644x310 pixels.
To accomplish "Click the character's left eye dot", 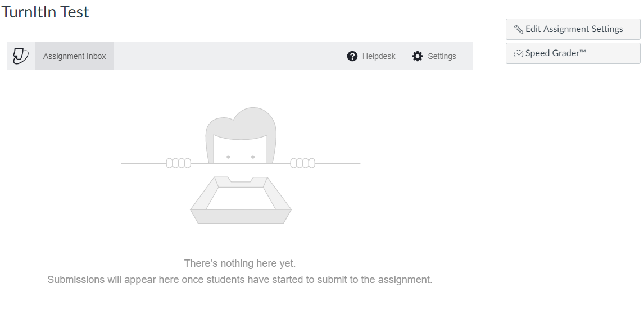I will (228, 157).
